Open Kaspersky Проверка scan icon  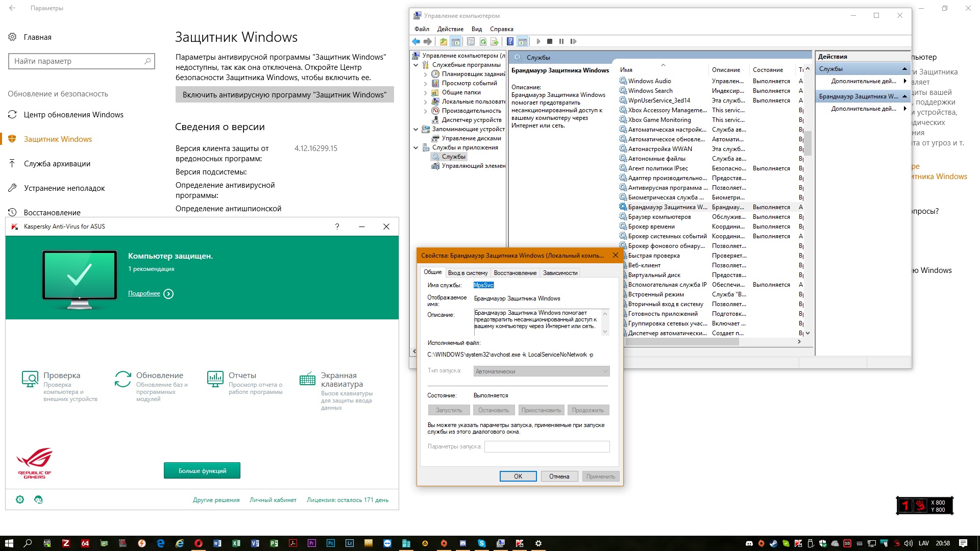click(30, 379)
